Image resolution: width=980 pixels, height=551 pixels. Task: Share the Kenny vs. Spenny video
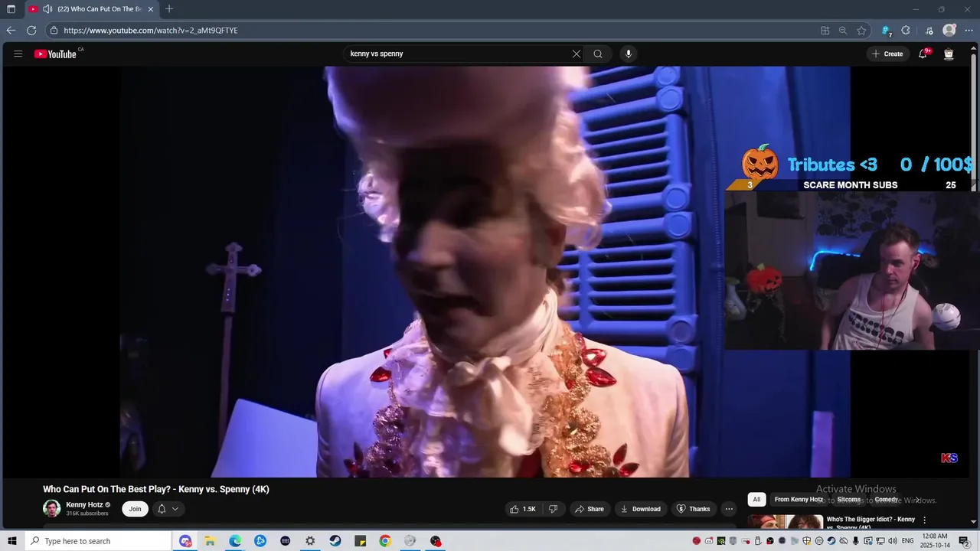coord(590,509)
